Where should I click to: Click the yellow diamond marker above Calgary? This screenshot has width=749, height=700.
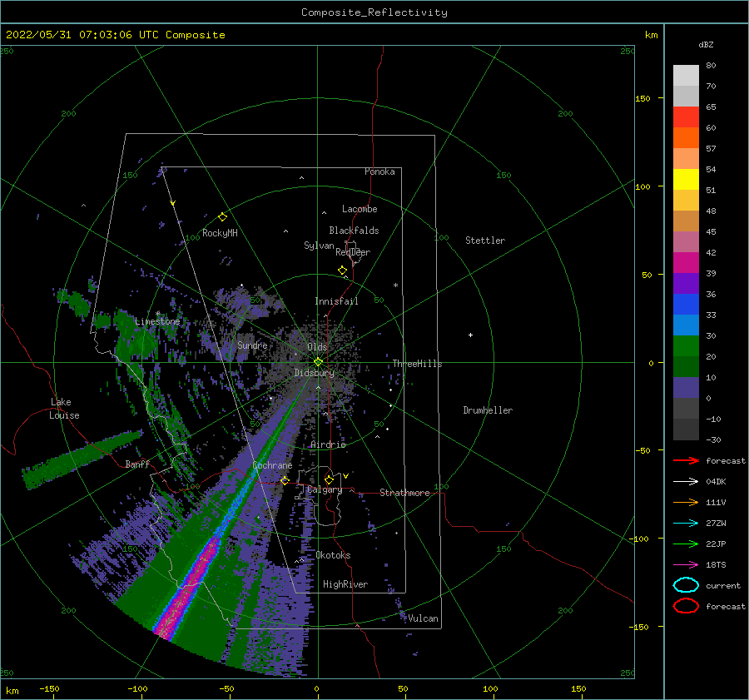(x=329, y=479)
